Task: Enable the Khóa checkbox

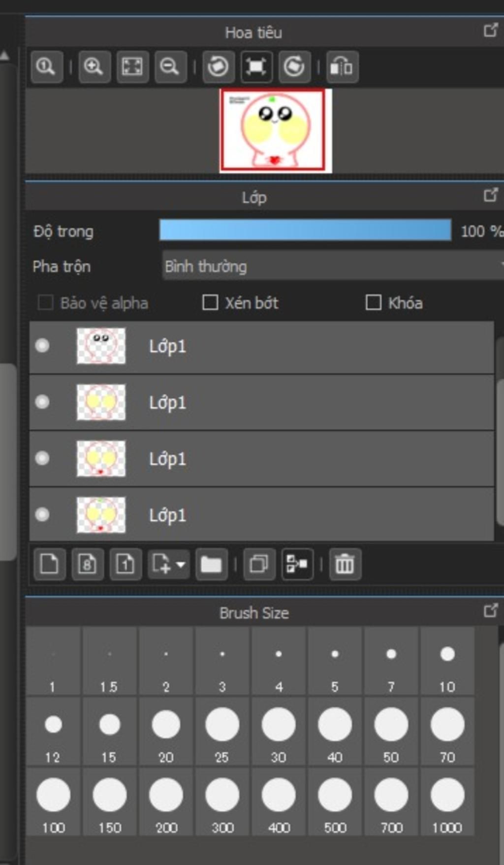Action: (373, 302)
